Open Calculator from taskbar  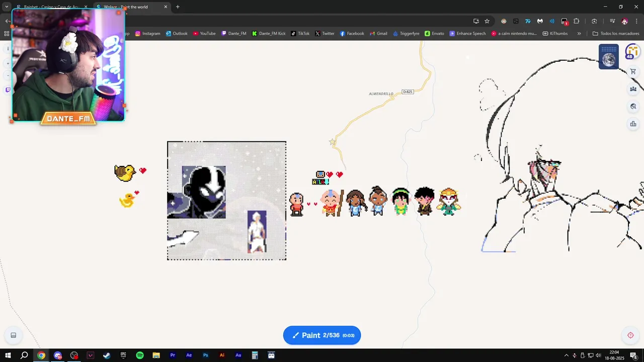[255, 355]
